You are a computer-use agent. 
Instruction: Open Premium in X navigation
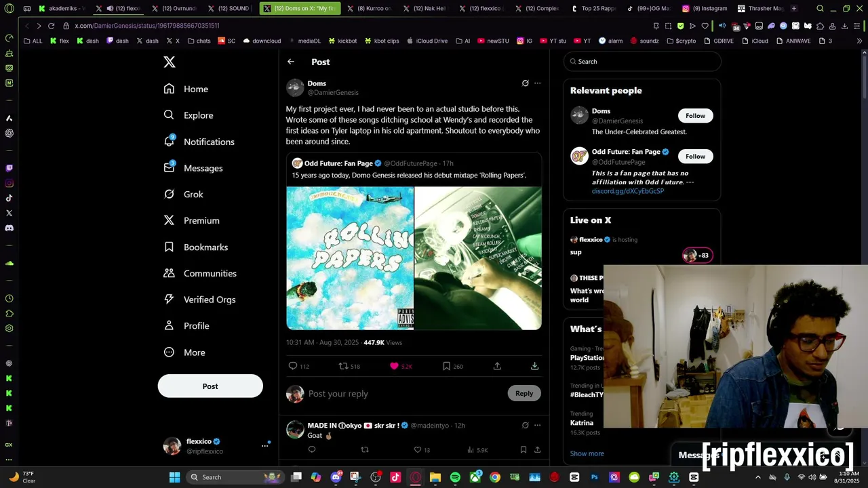[x=192, y=221]
